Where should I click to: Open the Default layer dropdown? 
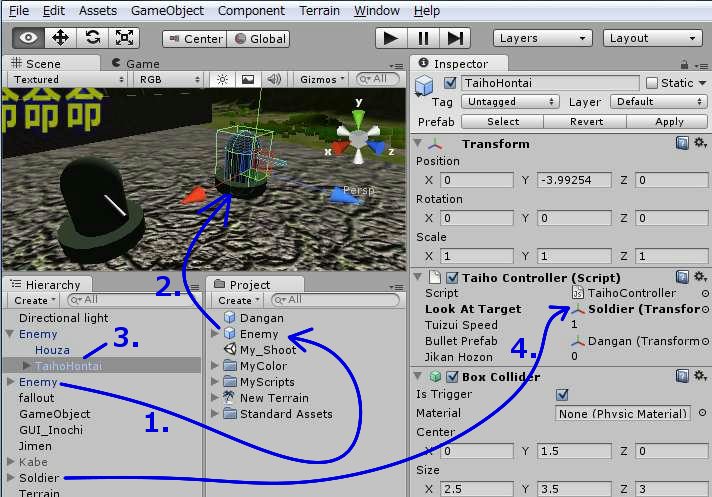click(659, 102)
